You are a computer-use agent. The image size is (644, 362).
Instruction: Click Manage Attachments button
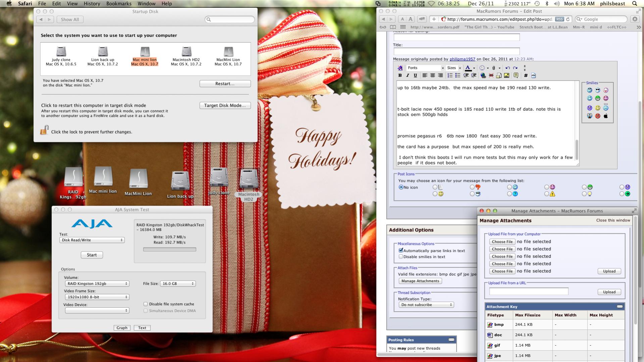[x=420, y=281]
